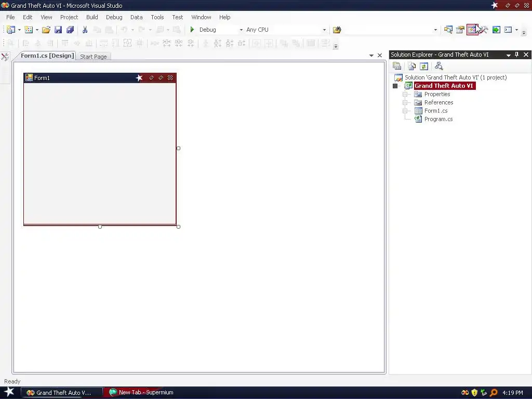Click the Add New Item toolbar icon
532x399 pixels.
pos(29,30)
